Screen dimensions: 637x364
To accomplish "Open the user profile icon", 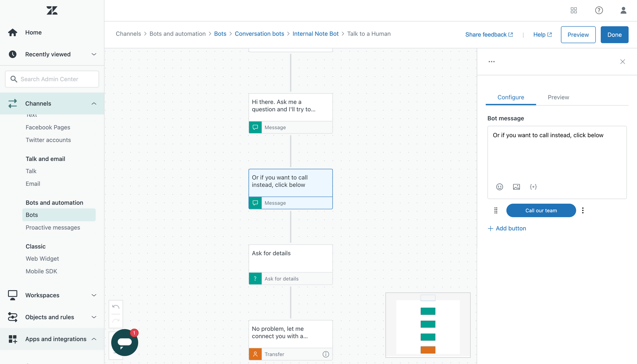I will [x=623, y=10].
